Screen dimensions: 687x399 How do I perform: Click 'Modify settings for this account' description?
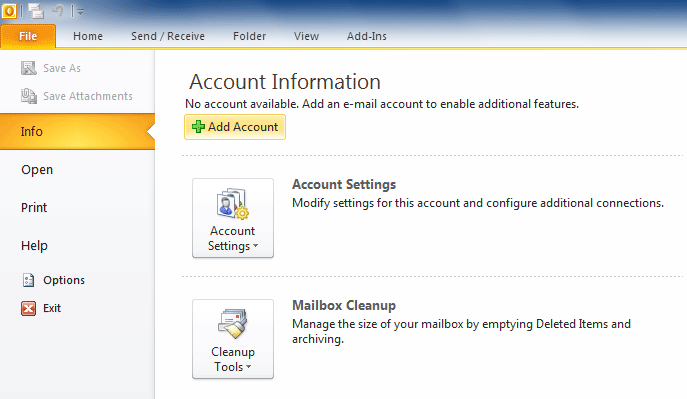pyautogui.click(x=478, y=203)
